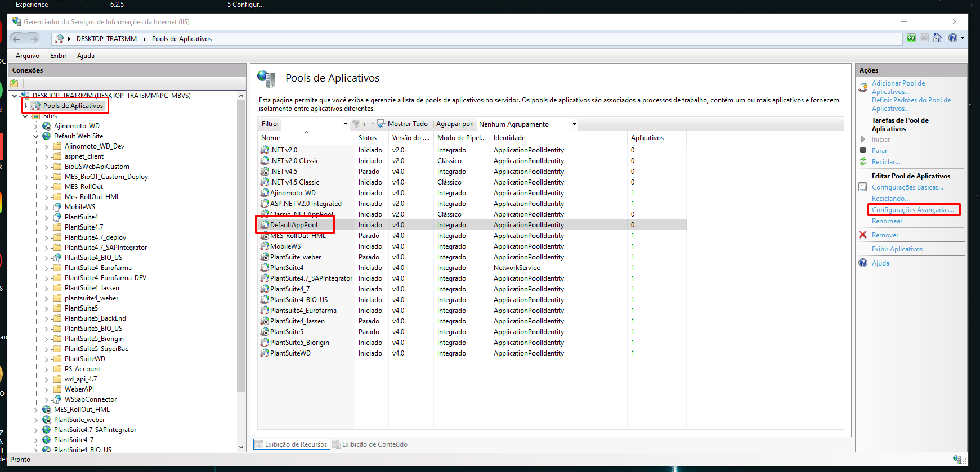Screen dimensions: 980x472
Task: Sort by Identidade column header
Action: (x=558, y=138)
